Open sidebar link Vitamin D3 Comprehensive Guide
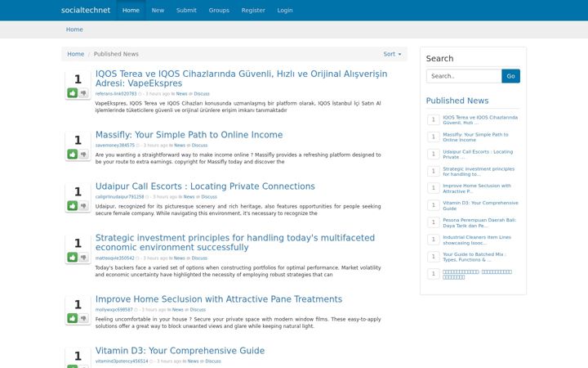This screenshot has height=368, width=588. coord(480,206)
